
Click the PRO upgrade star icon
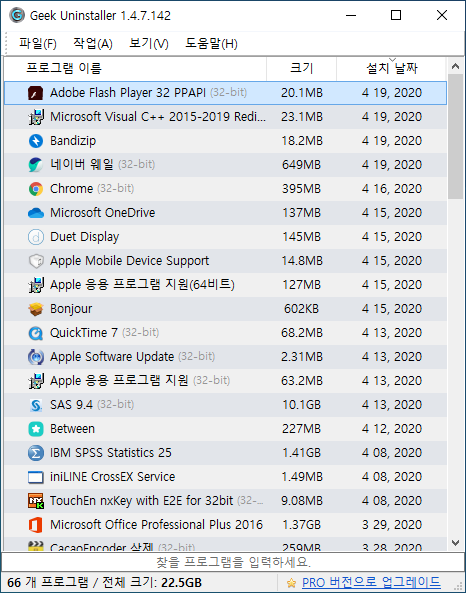click(291, 582)
